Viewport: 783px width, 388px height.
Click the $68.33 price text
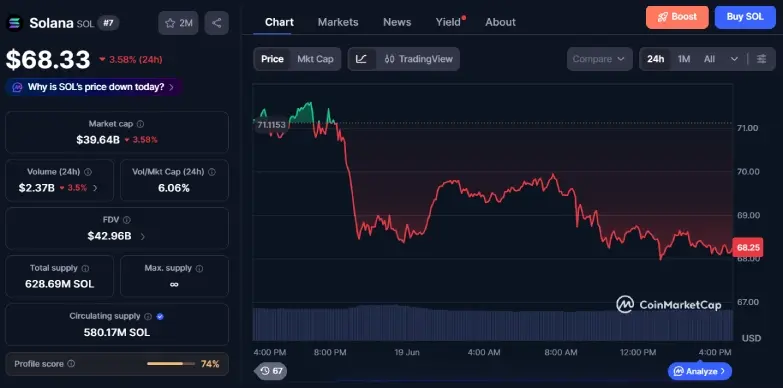48,59
